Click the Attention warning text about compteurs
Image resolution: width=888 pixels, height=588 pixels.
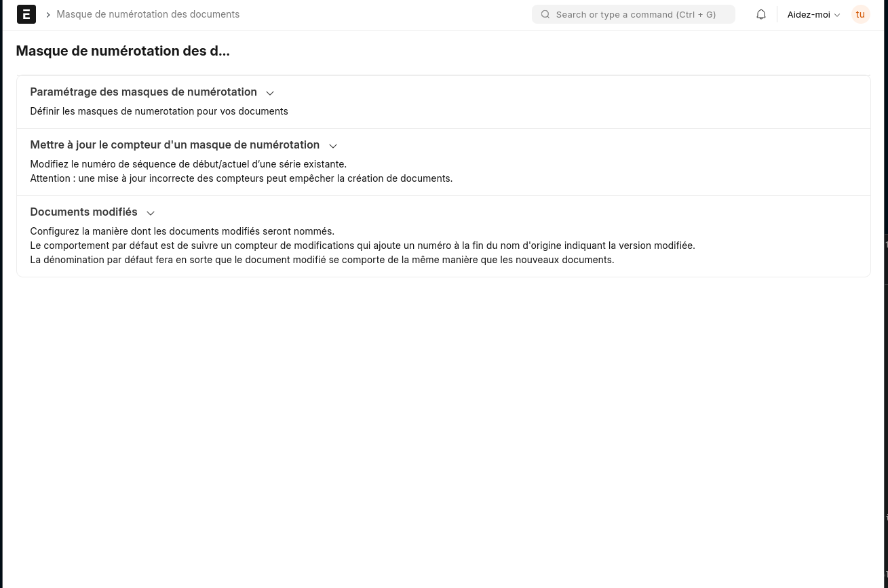point(242,178)
